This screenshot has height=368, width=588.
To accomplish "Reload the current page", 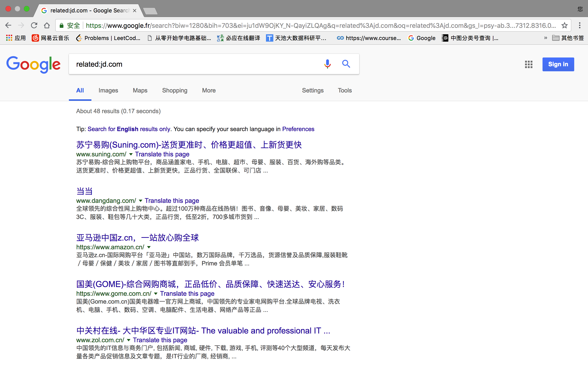I will (34, 25).
